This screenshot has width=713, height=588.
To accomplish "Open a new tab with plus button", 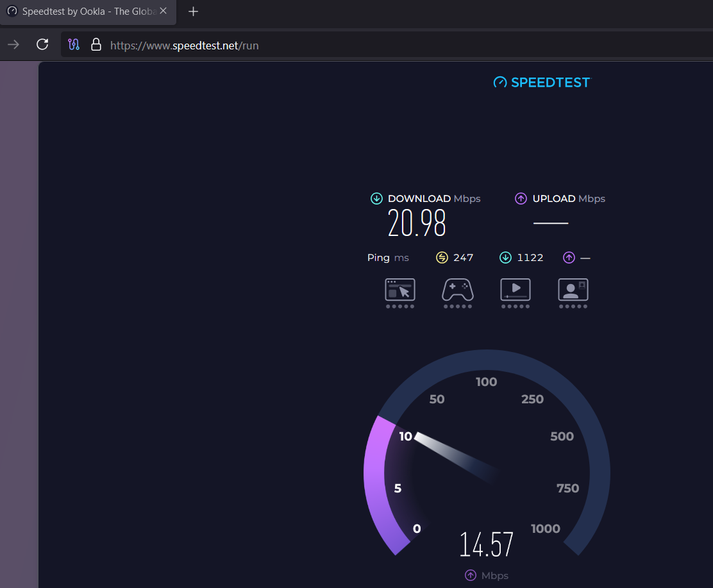I will pos(193,12).
